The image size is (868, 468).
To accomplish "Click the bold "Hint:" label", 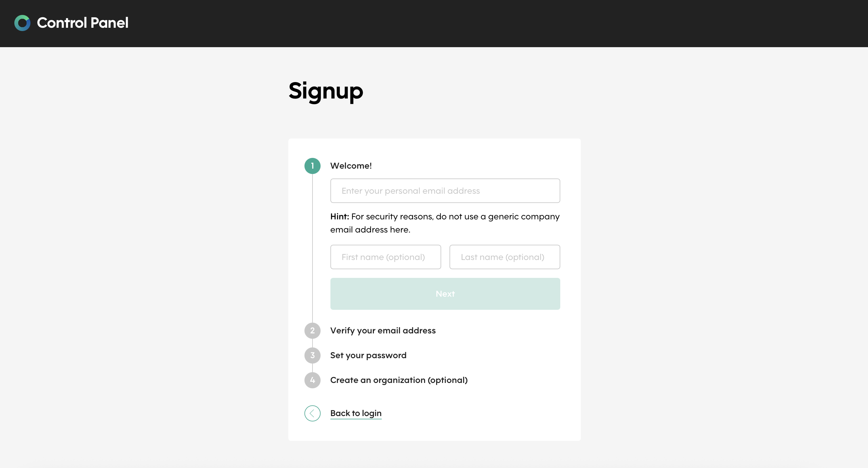I will [339, 216].
